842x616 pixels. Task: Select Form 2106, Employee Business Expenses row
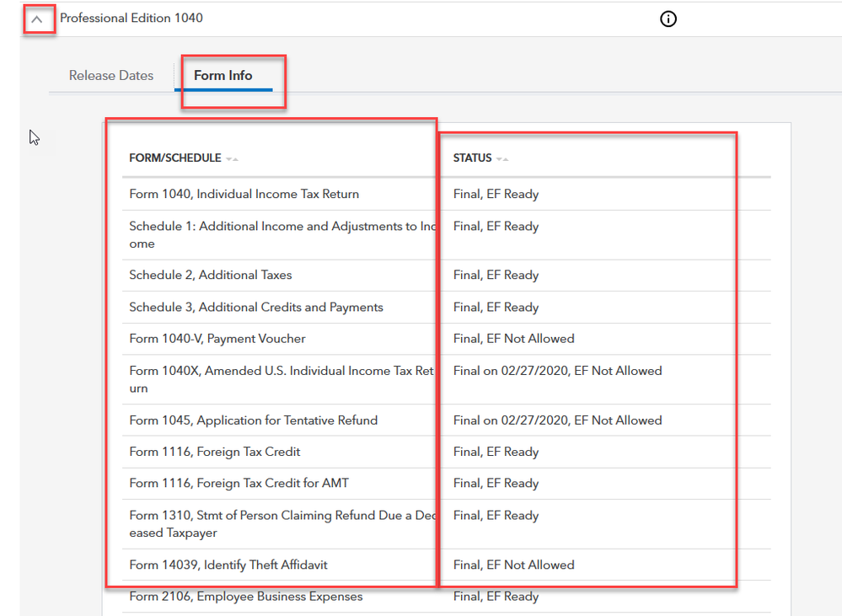click(245, 597)
